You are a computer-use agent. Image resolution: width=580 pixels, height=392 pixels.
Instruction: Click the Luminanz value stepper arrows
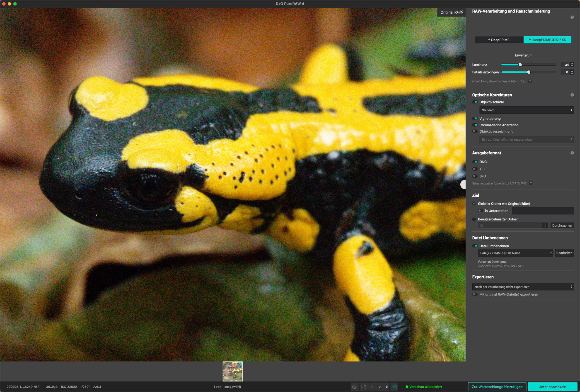click(x=572, y=65)
